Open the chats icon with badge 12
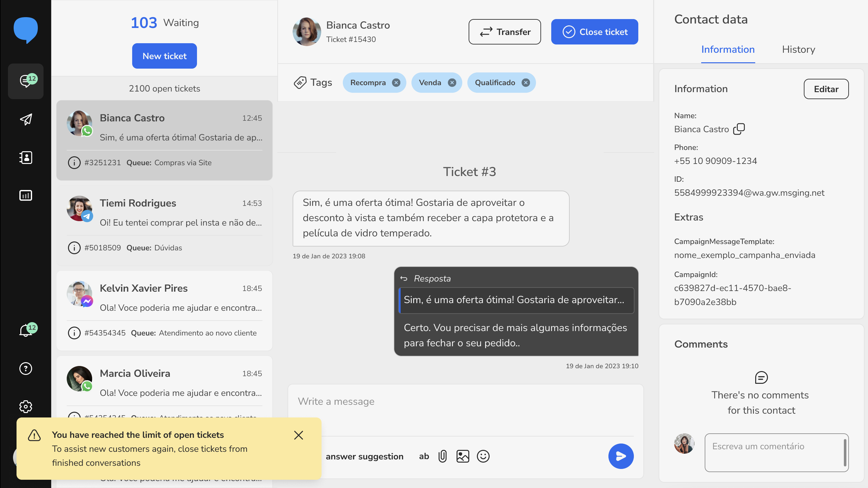This screenshot has height=488, width=868. [26, 81]
